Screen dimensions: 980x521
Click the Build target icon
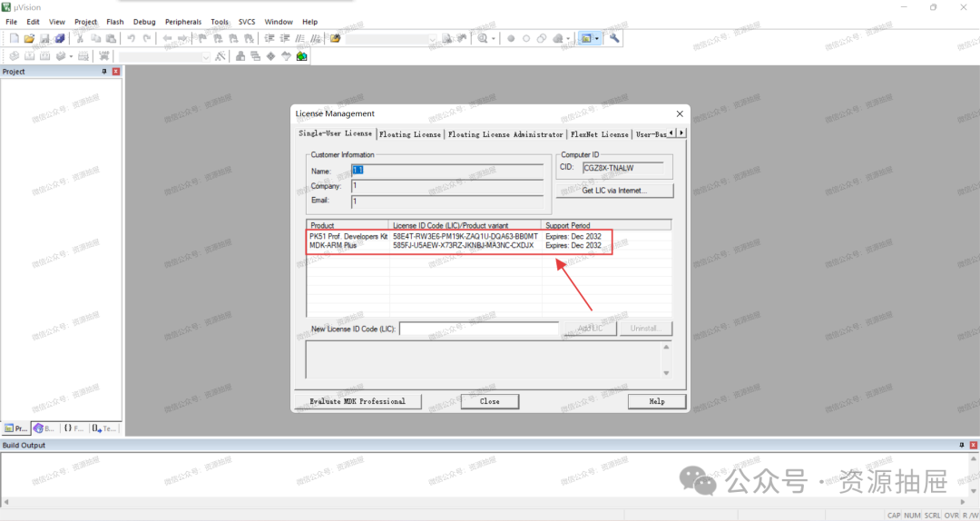pyautogui.click(x=29, y=55)
